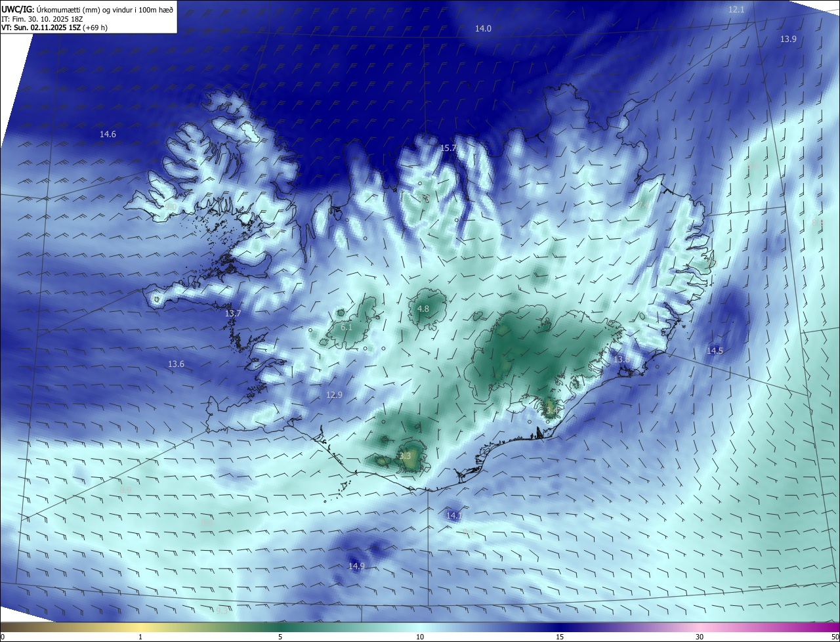Select the 4.8 value label

pos(423,309)
